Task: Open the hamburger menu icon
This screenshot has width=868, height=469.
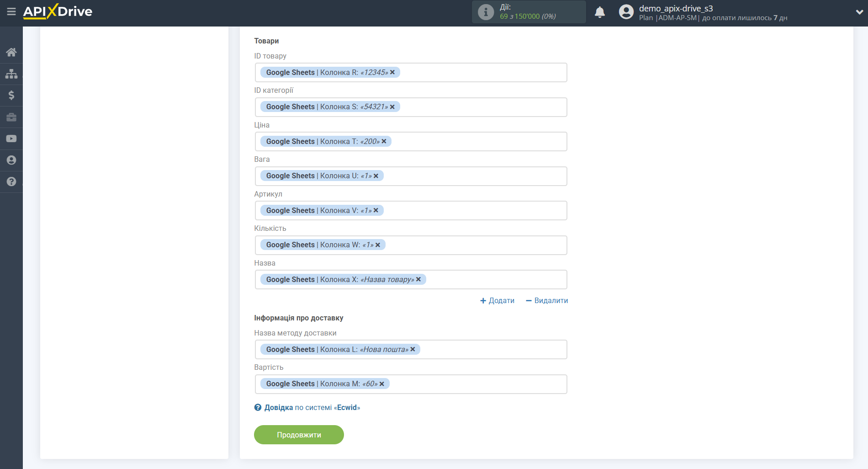Action: 11,11
